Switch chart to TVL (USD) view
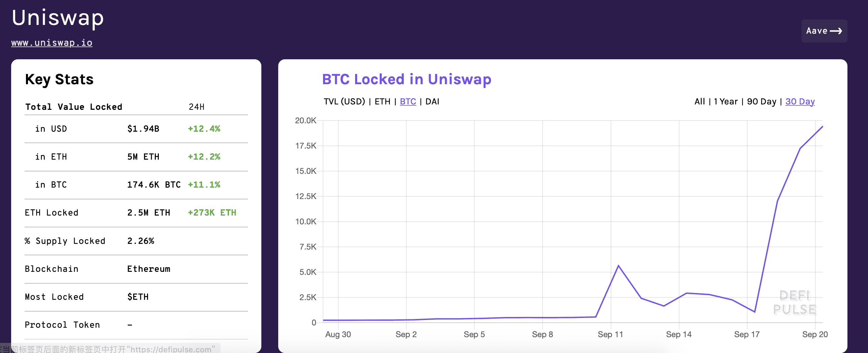 (344, 101)
